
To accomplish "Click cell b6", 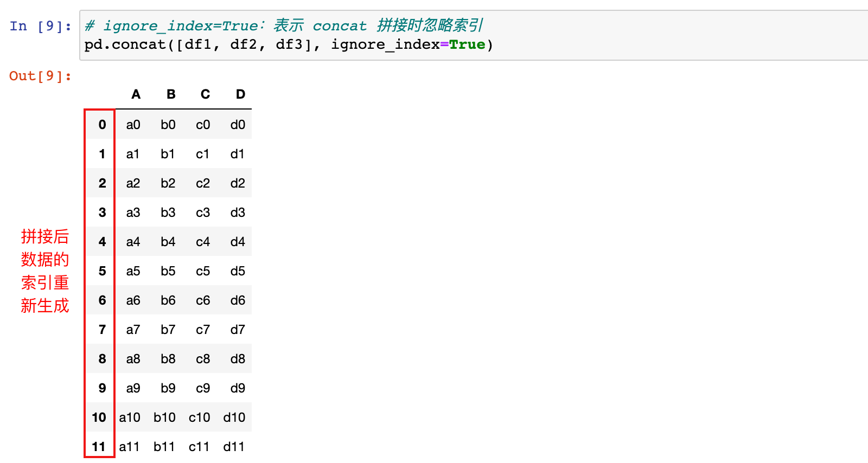I will tap(168, 300).
